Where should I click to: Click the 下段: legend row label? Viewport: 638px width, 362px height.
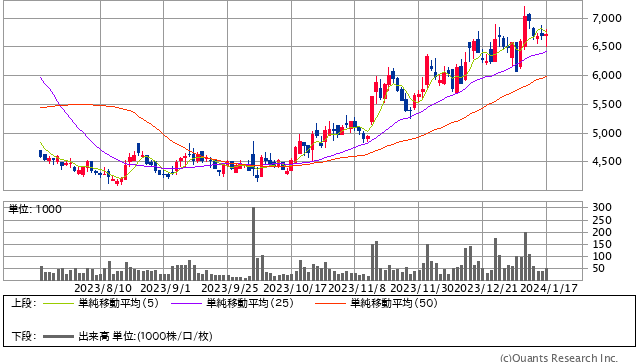coord(24,336)
